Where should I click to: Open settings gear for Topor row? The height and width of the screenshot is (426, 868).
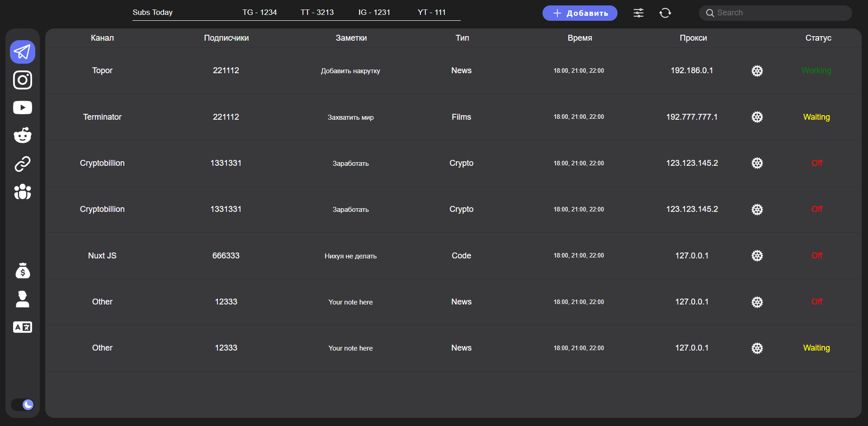[x=757, y=71]
